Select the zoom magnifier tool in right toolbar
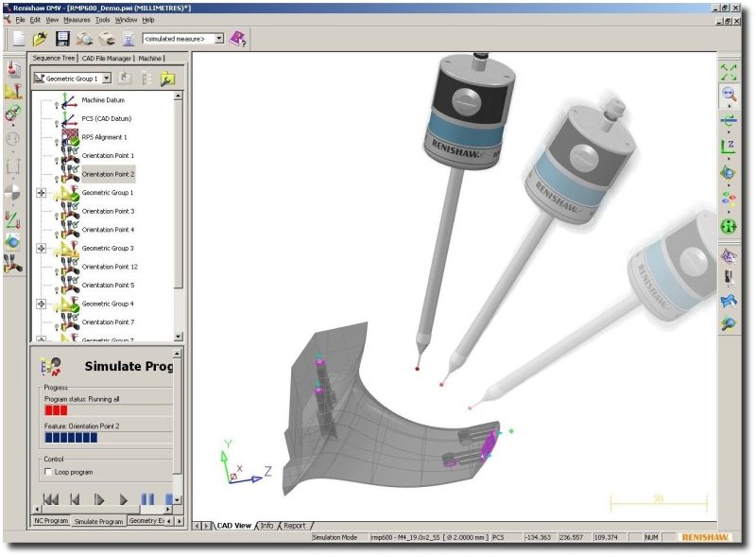This screenshot has width=756, height=557. pos(729,94)
